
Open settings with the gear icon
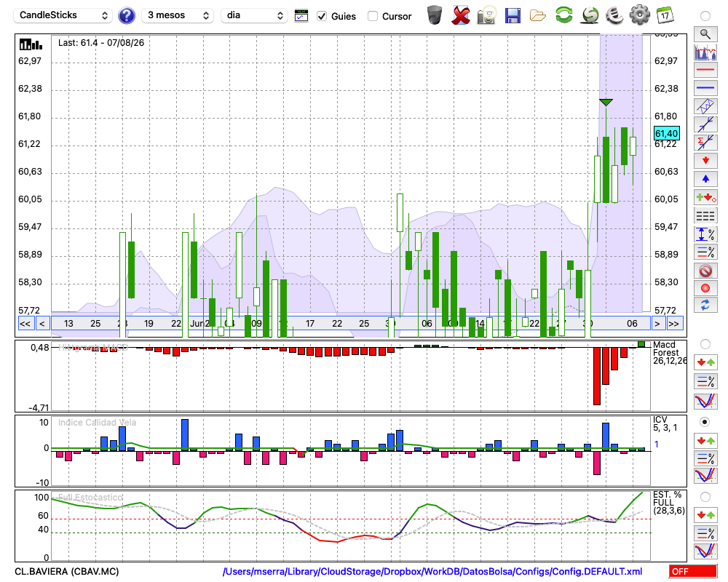pos(639,15)
